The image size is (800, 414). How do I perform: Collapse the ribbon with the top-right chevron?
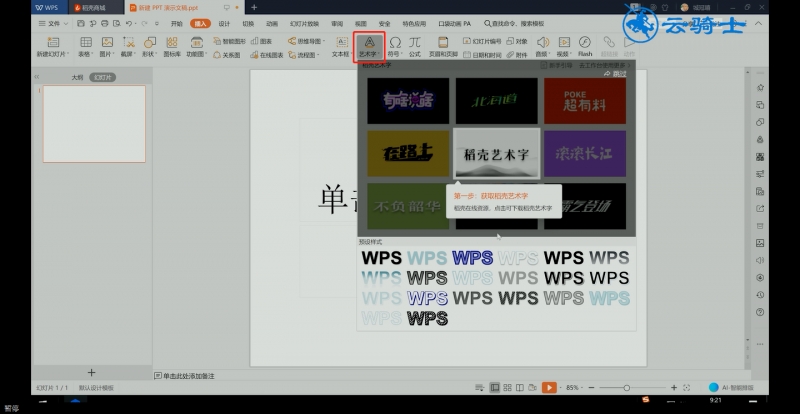point(759,23)
